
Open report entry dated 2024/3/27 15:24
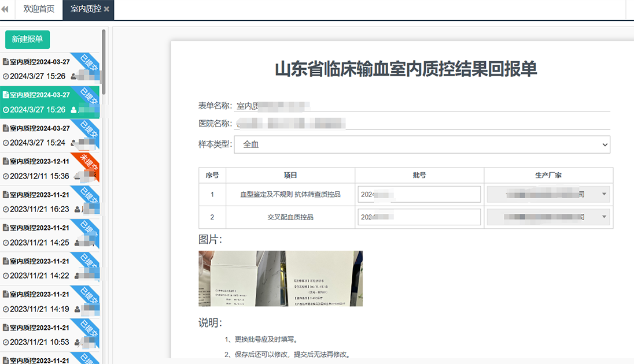(x=50, y=135)
